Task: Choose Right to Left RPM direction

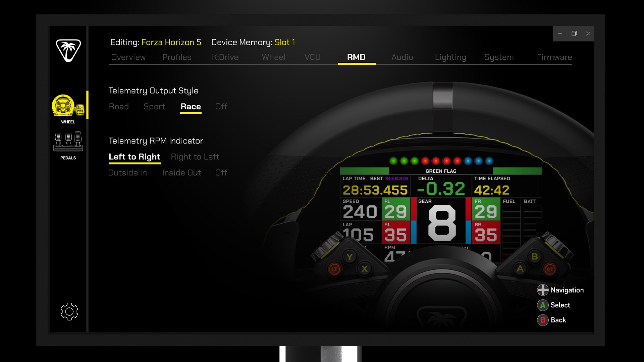Action: pos(195,157)
